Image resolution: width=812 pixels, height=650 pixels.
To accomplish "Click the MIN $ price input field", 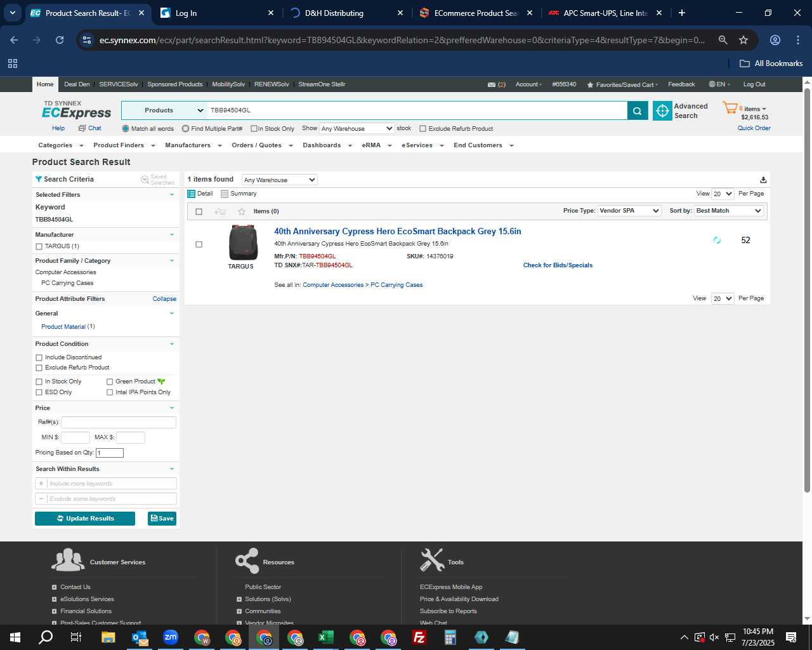I will 75,437.
